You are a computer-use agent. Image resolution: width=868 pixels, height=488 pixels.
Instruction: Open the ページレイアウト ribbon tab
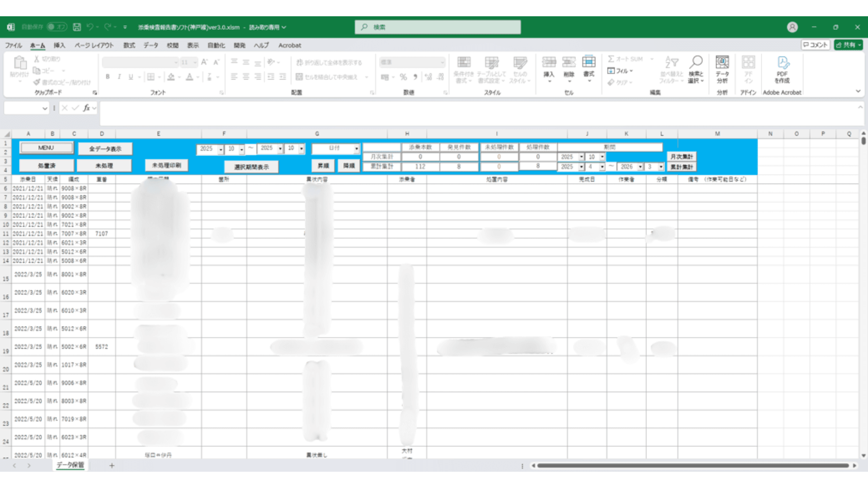tap(94, 45)
